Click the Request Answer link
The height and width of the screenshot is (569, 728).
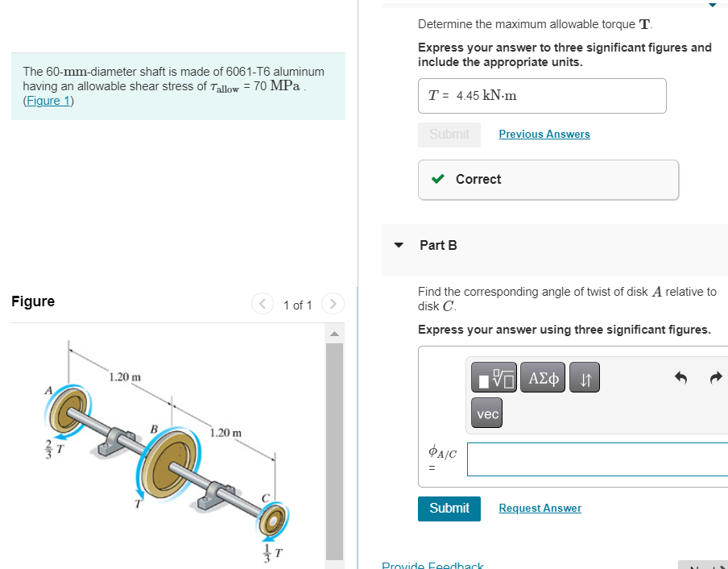[540, 508]
